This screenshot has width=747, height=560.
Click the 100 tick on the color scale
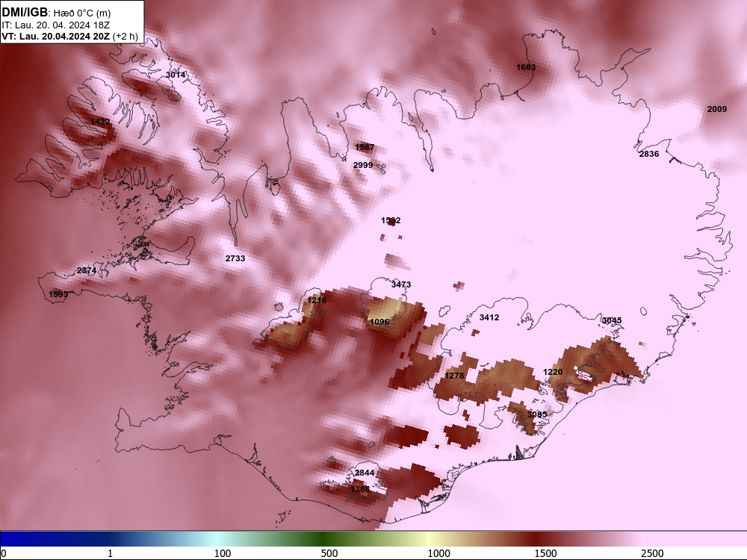[x=223, y=553]
